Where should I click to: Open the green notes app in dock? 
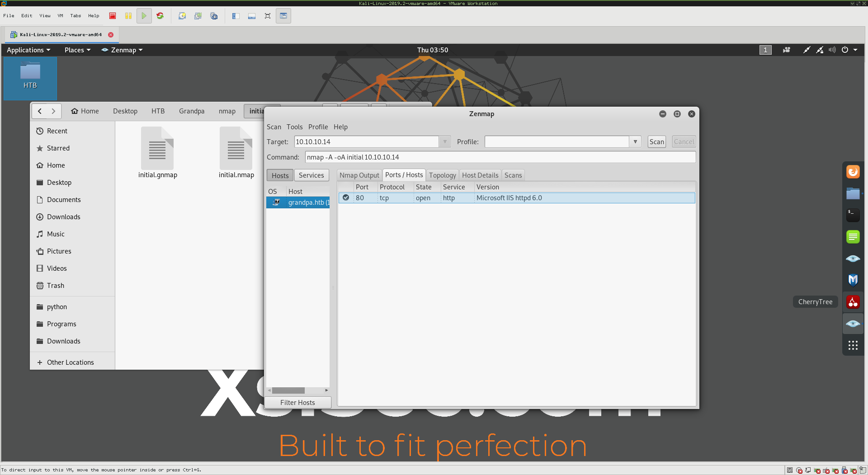click(x=853, y=236)
